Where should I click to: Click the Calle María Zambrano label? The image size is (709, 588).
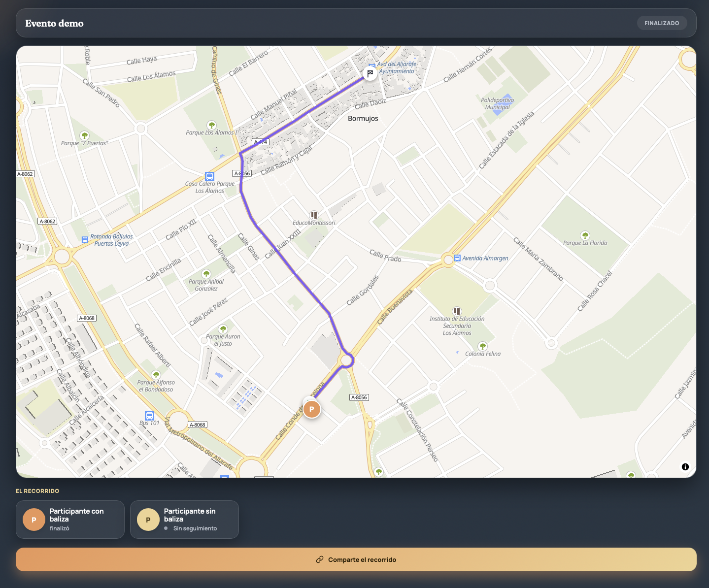point(538,259)
